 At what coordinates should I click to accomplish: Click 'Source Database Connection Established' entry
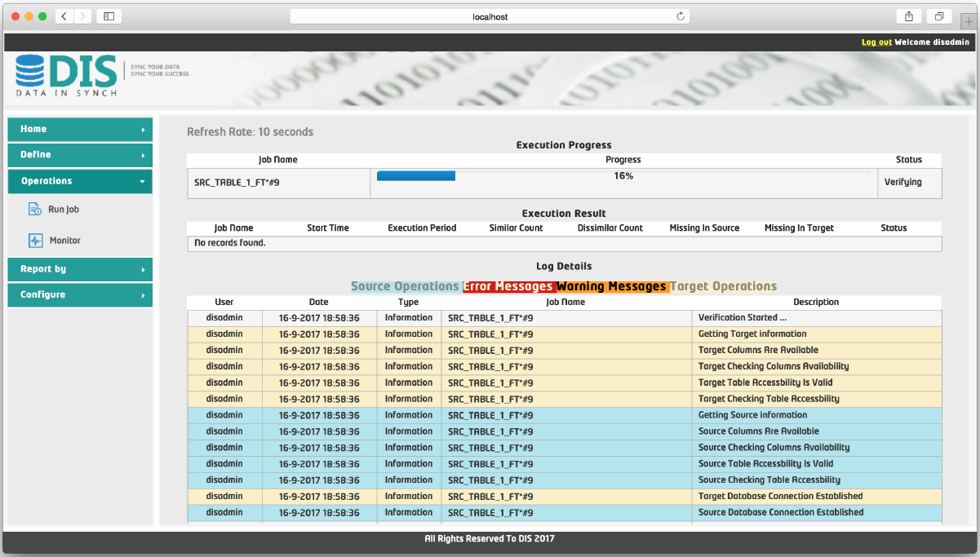click(781, 513)
